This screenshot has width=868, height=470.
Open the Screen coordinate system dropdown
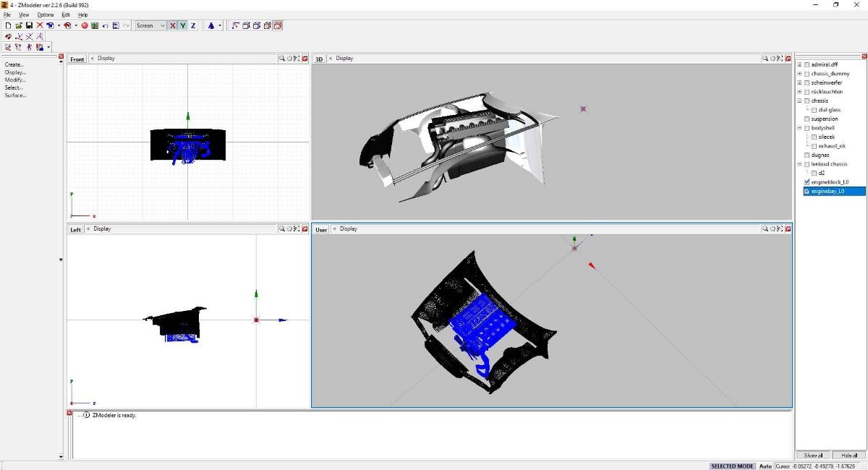point(151,25)
